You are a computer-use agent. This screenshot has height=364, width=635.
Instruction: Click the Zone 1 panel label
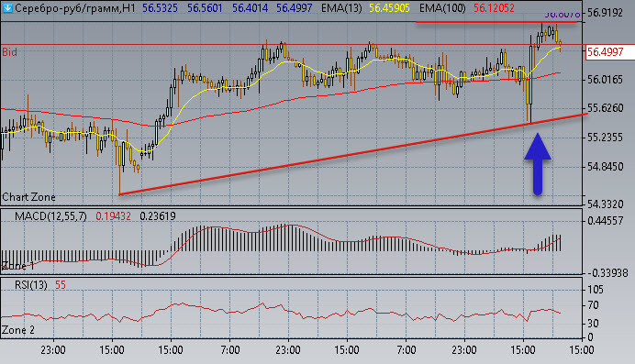[x=17, y=266]
